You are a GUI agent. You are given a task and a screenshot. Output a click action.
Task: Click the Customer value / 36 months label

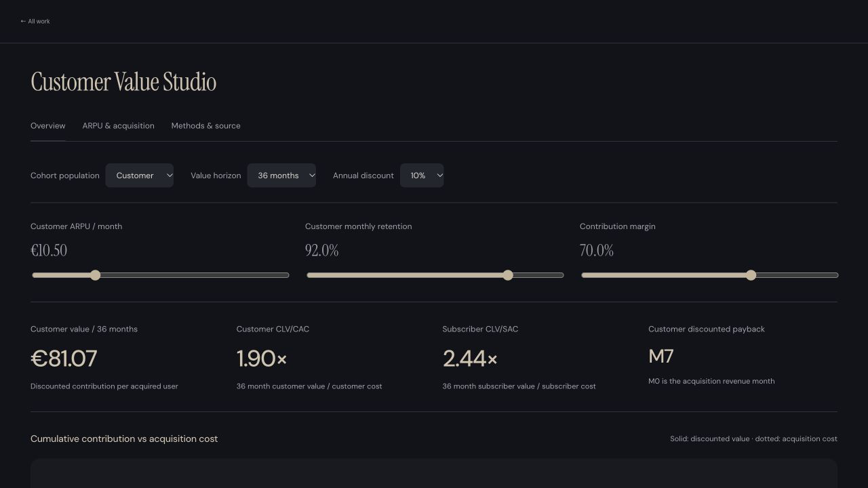tap(84, 329)
